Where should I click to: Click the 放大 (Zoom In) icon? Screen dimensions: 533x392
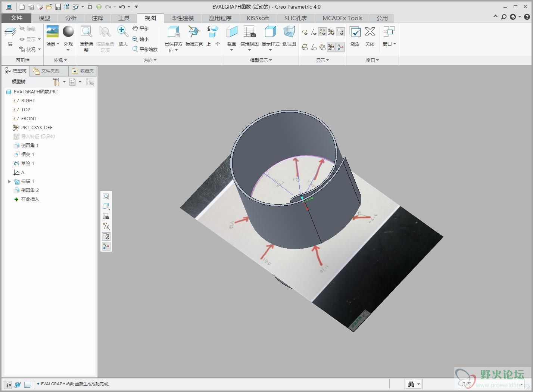point(123,32)
